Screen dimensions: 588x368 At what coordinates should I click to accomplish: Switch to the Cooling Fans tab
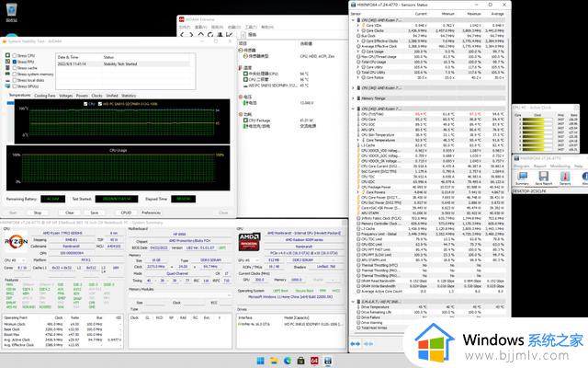click(x=45, y=96)
